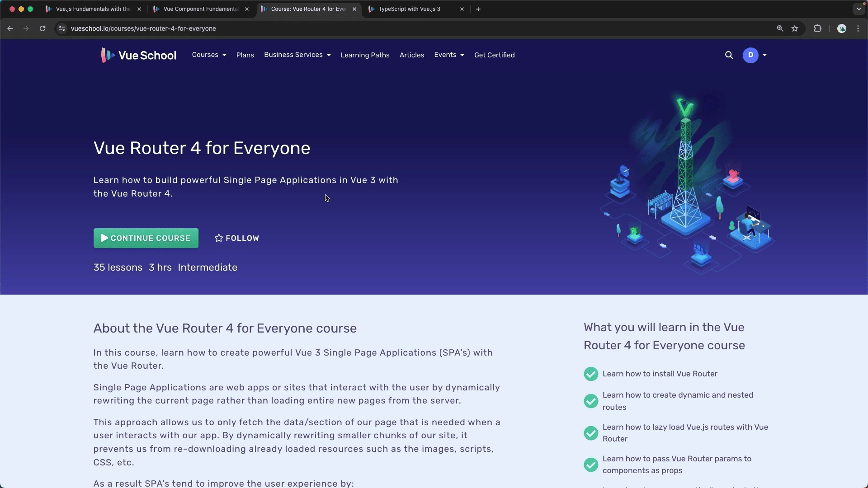Image resolution: width=868 pixels, height=488 pixels.
Task: Click 'Learn how to create dynamic and nested routes'
Action: coord(678,401)
